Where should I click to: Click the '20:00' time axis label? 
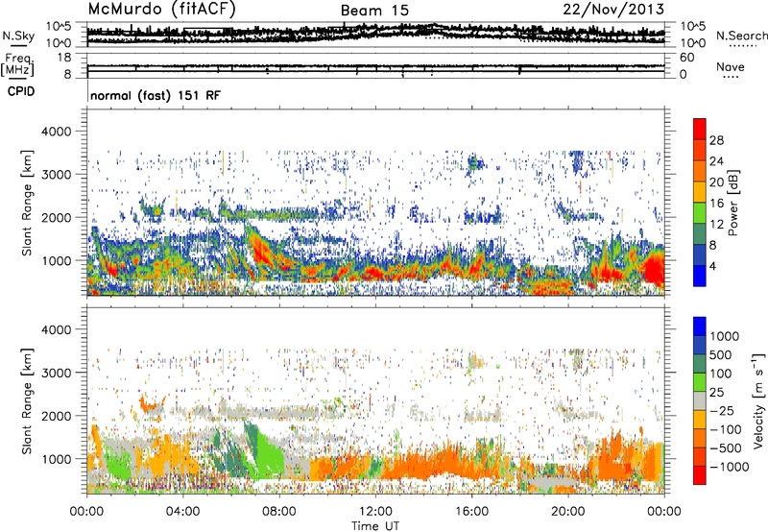click(x=567, y=512)
